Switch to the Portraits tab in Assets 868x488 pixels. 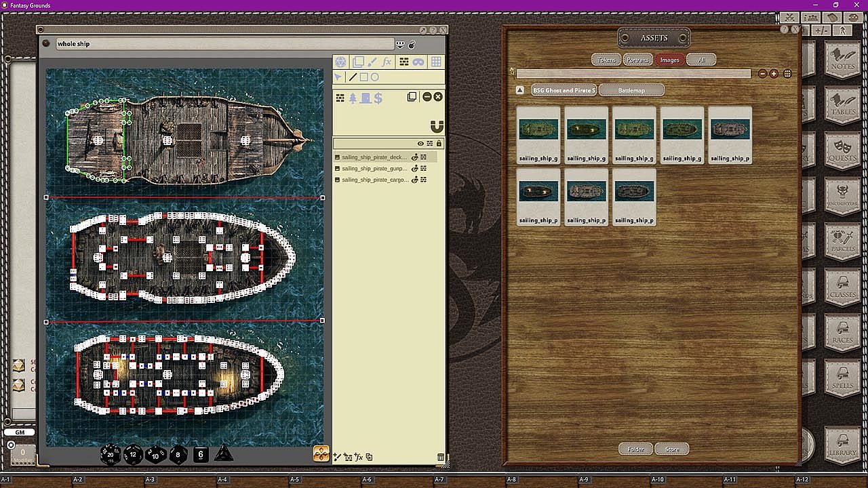point(637,60)
